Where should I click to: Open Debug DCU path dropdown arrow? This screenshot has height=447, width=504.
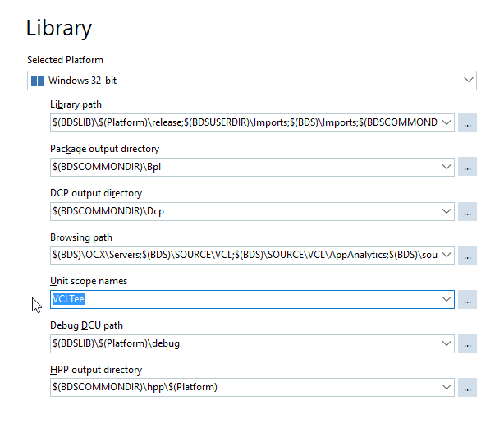click(447, 343)
